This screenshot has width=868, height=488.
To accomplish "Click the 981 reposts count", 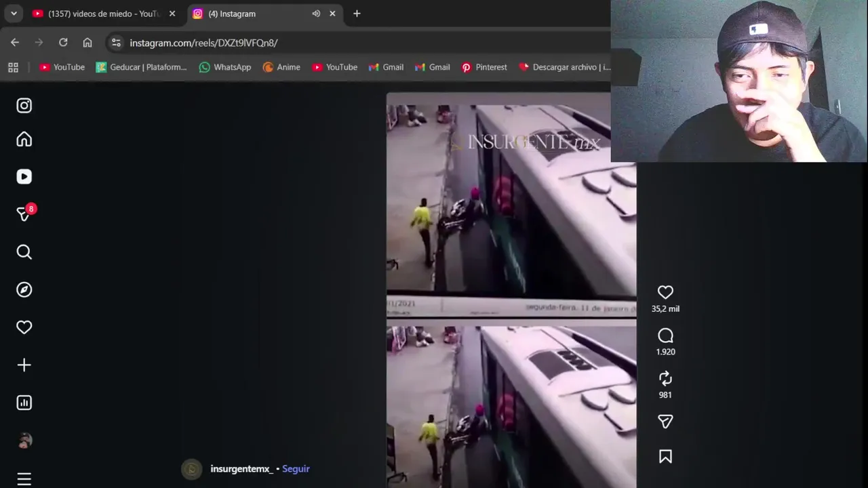I will [x=665, y=395].
